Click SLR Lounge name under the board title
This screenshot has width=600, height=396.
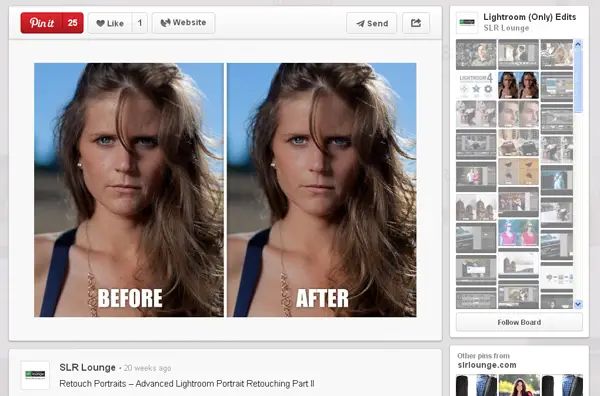tap(506, 28)
